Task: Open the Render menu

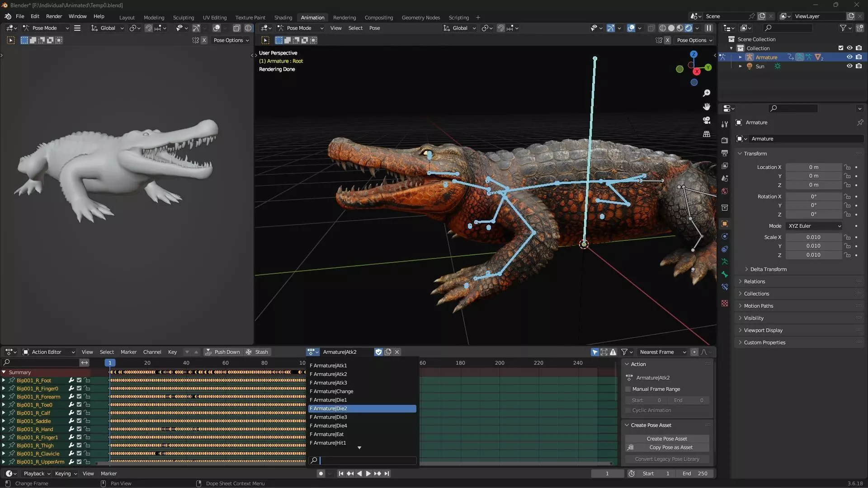Action: pyautogui.click(x=54, y=16)
